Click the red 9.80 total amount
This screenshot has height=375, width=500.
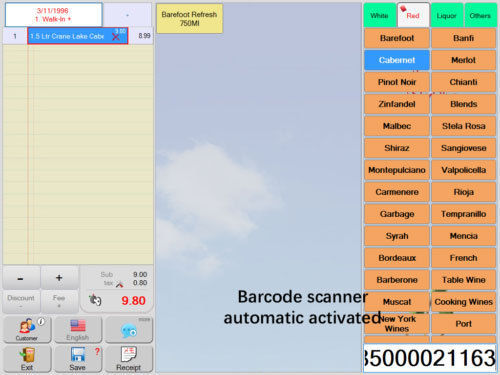[133, 301]
